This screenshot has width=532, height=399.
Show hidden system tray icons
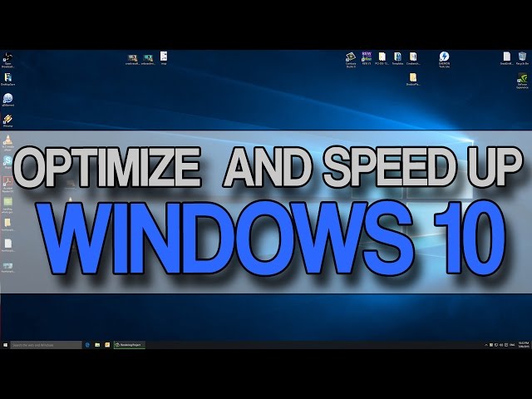point(485,345)
